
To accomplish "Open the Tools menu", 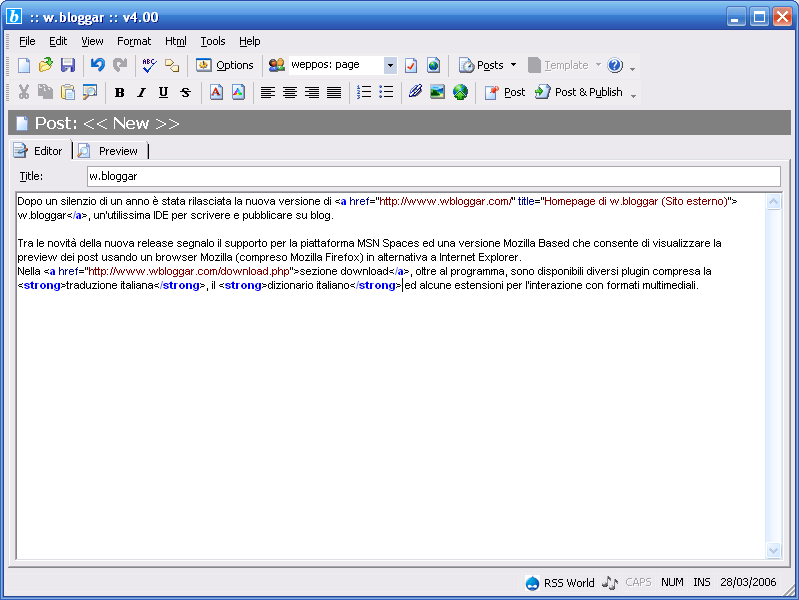I will coord(213,41).
